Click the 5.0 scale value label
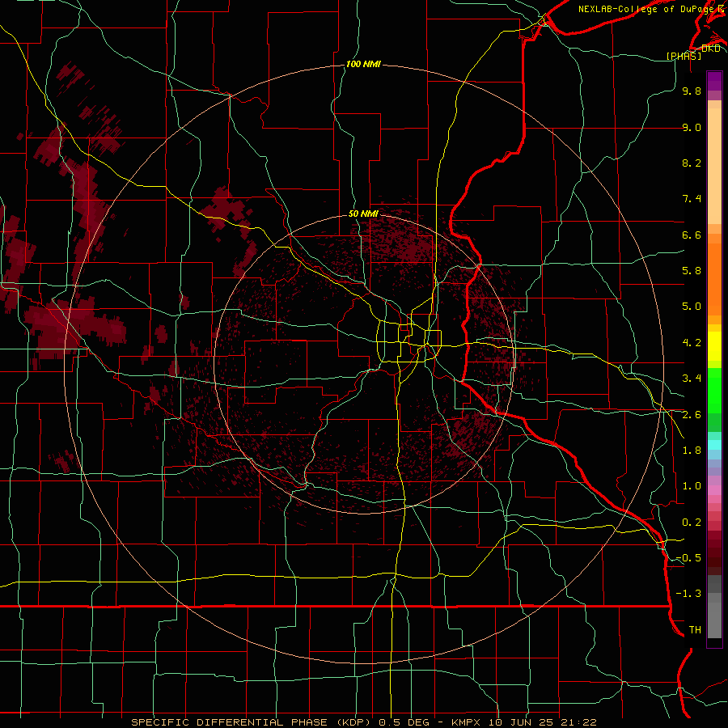This screenshot has width=728, height=728. (x=692, y=307)
